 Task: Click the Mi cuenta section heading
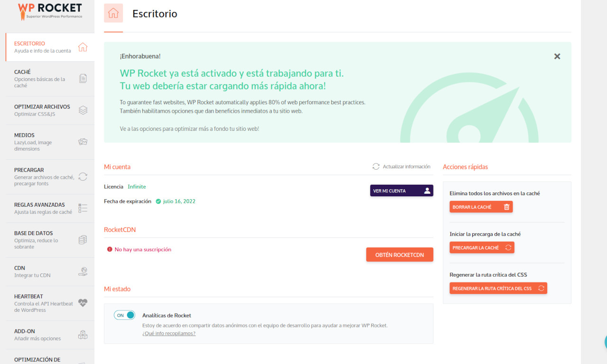point(117,167)
